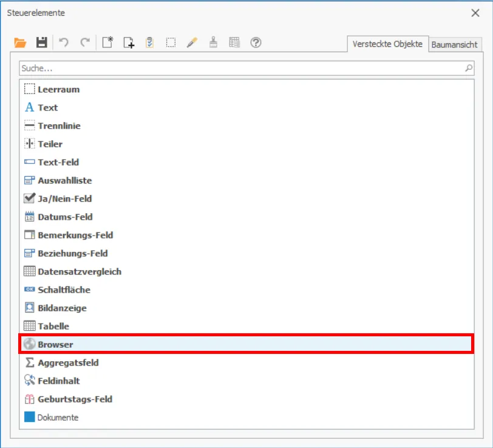Click the stamp brush toolbar icon
This screenshot has height=448, width=493.
pyautogui.click(x=213, y=42)
